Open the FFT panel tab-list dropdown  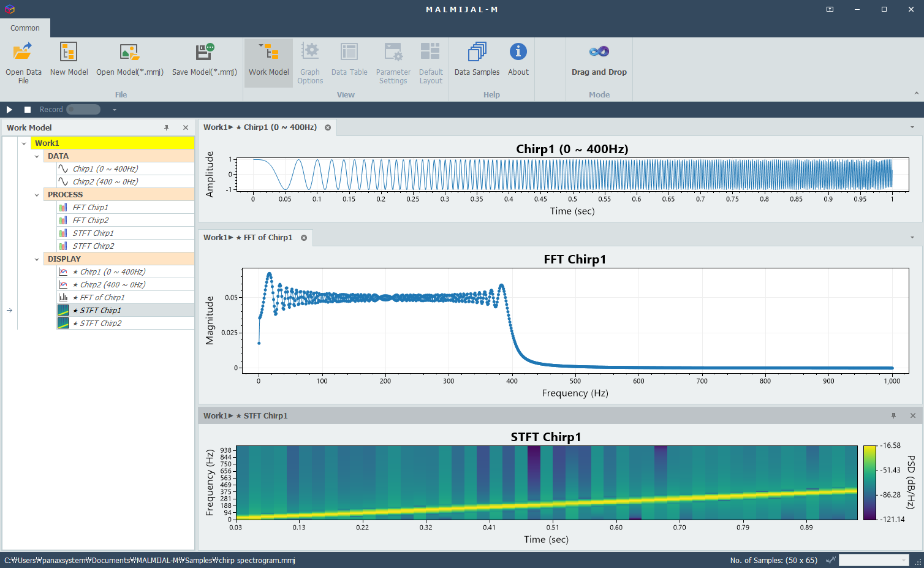point(912,238)
